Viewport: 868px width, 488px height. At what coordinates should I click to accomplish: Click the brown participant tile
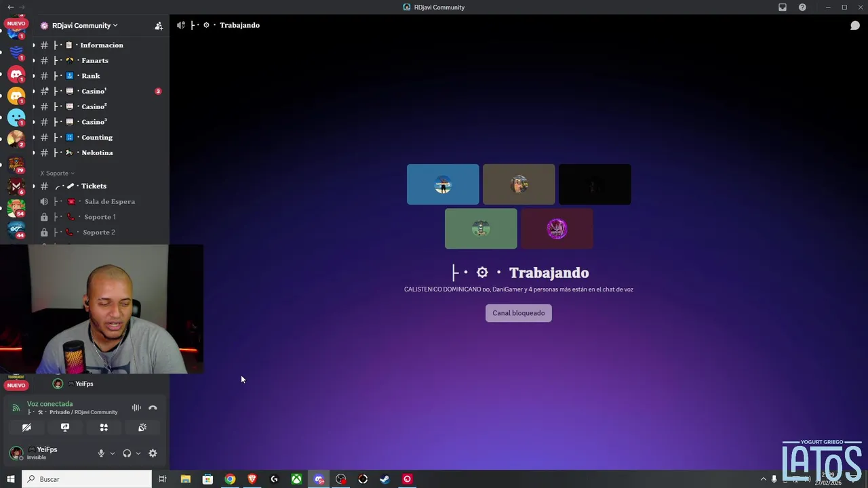tap(519, 184)
